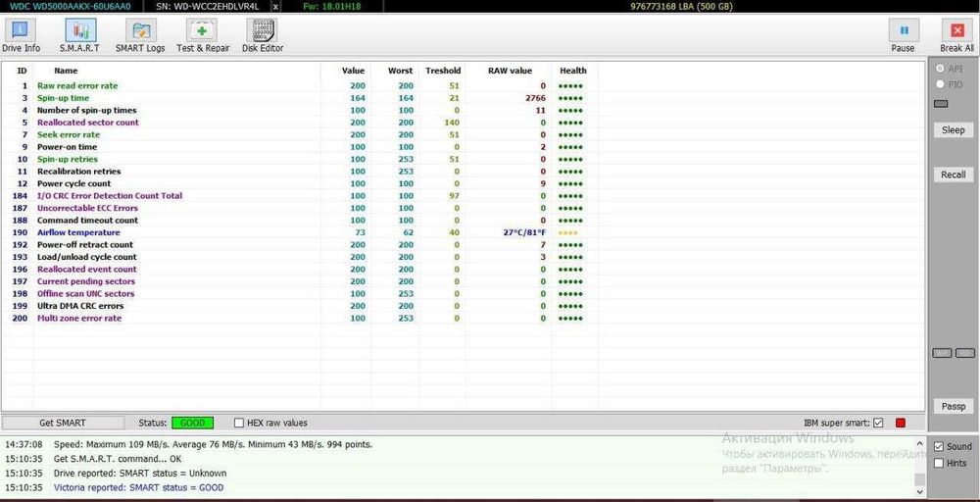Enable or disable the Sound checkbox
The height and width of the screenshot is (502, 980).
pos(938,446)
